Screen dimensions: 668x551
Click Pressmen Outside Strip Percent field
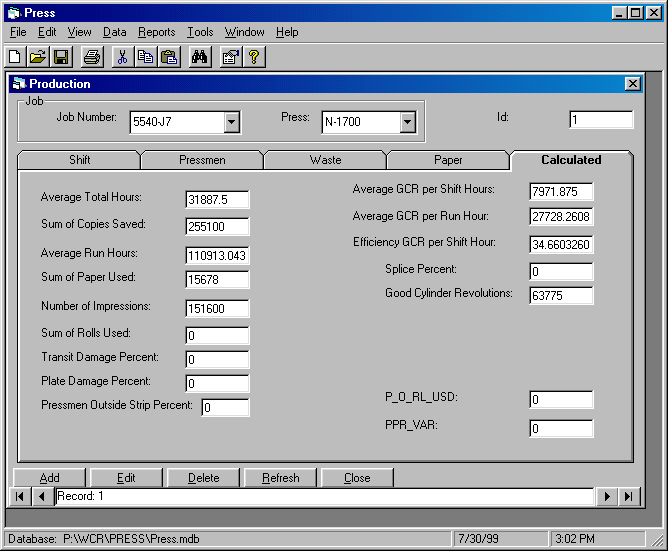coord(225,407)
